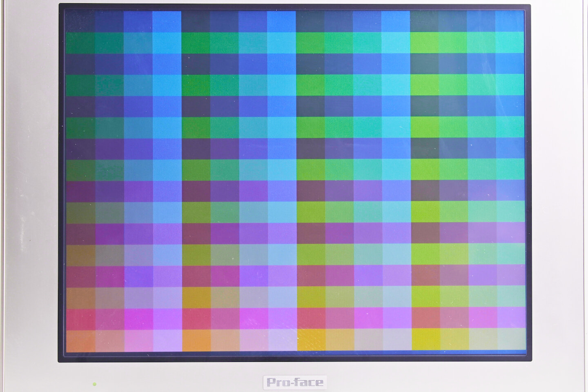The height and width of the screenshot is (392, 588).
Task: Pick the lime green swatch in second row
Action: click(425, 42)
